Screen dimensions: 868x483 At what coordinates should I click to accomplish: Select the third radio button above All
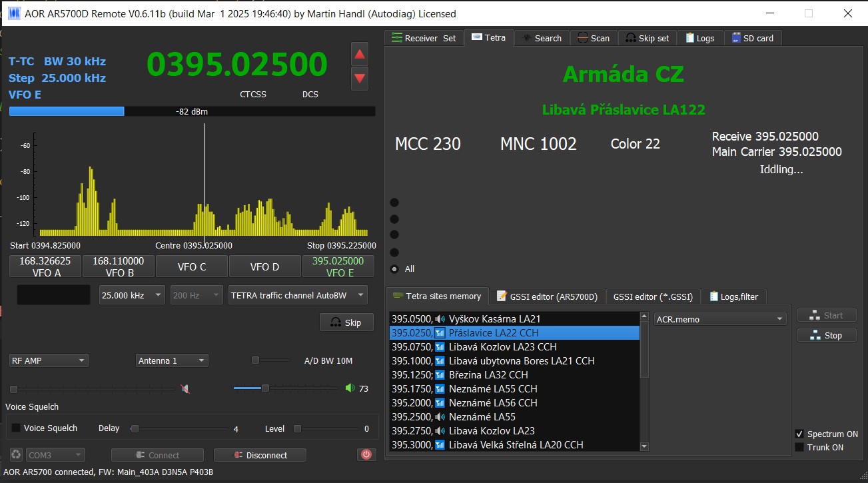pyautogui.click(x=394, y=235)
